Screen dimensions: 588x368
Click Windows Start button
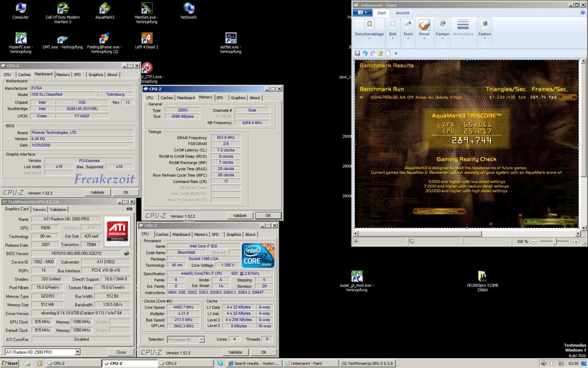pyautogui.click(x=10, y=363)
